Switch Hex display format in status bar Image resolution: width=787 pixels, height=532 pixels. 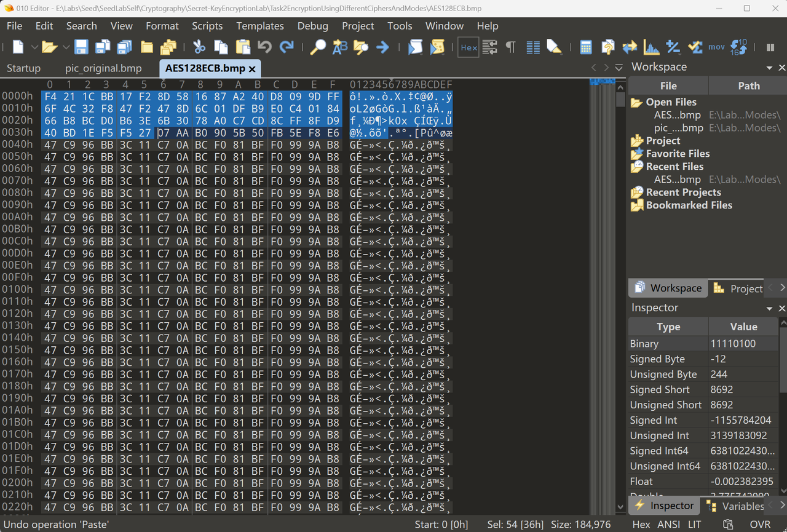(641, 525)
